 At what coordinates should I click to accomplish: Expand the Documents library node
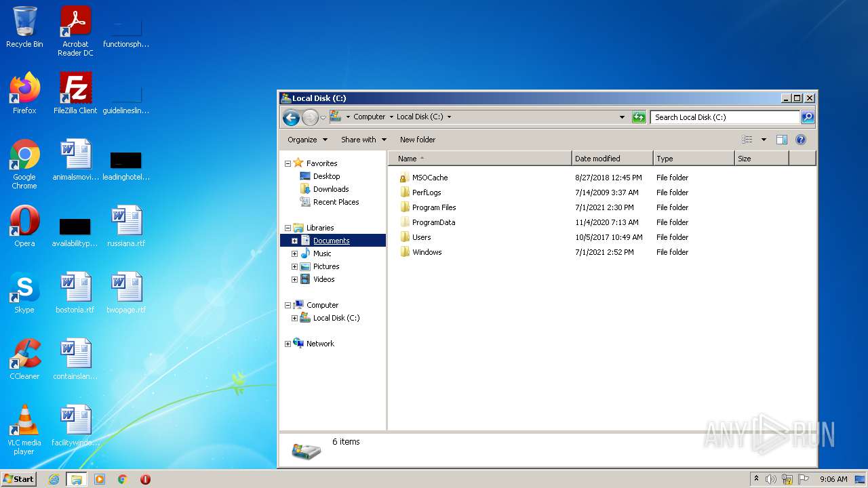(x=294, y=241)
